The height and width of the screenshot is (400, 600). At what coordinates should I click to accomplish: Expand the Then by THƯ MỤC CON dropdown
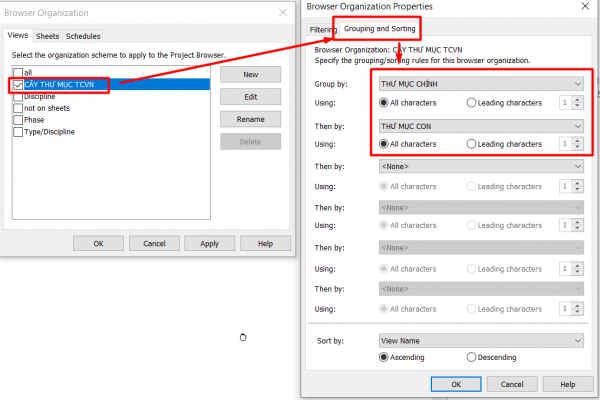(x=480, y=126)
